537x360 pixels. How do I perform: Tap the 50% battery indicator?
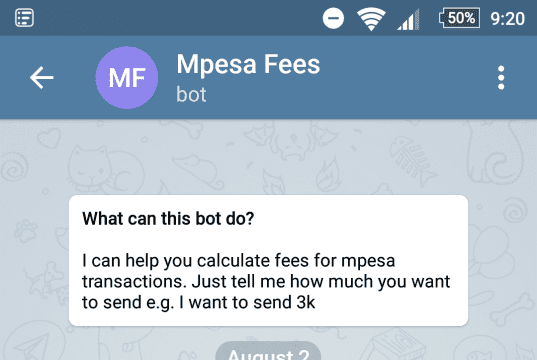click(459, 18)
